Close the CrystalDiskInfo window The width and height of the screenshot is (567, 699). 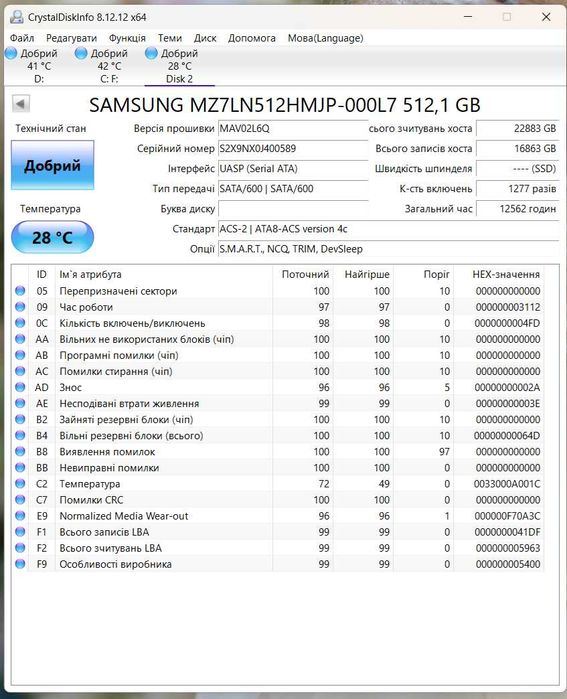546,17
